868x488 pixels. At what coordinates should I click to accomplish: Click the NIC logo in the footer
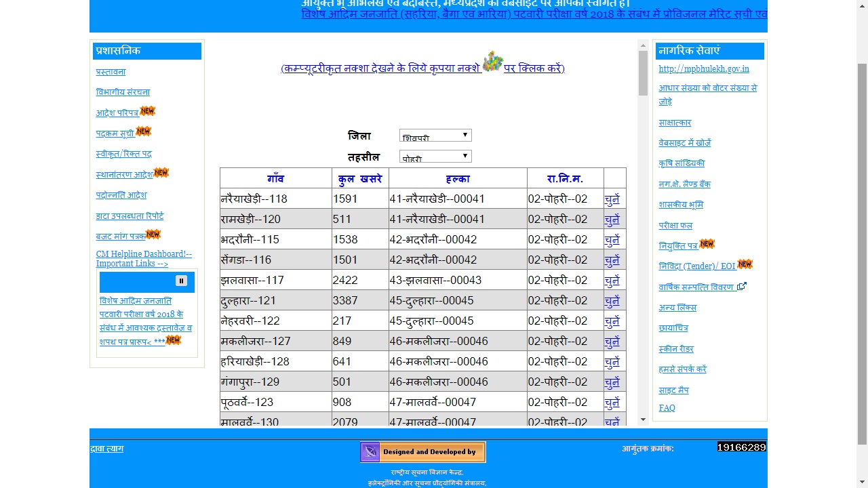click(370, 451)
